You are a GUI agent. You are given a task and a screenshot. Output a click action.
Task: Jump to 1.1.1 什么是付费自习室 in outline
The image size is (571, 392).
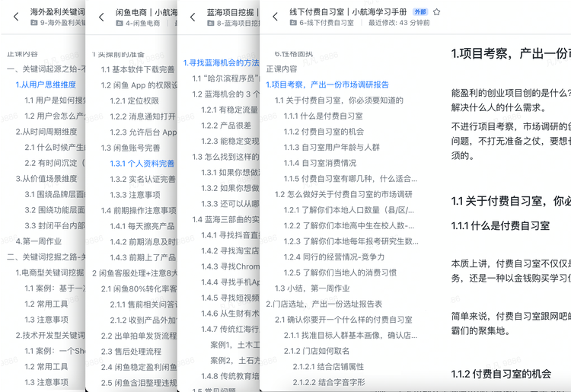pos(323,116)
